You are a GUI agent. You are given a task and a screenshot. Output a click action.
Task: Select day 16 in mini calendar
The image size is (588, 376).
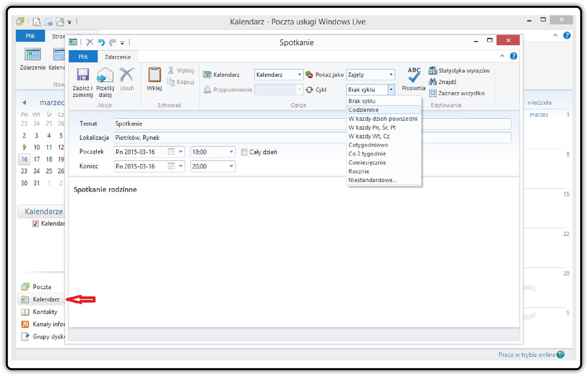click(24, 159)
